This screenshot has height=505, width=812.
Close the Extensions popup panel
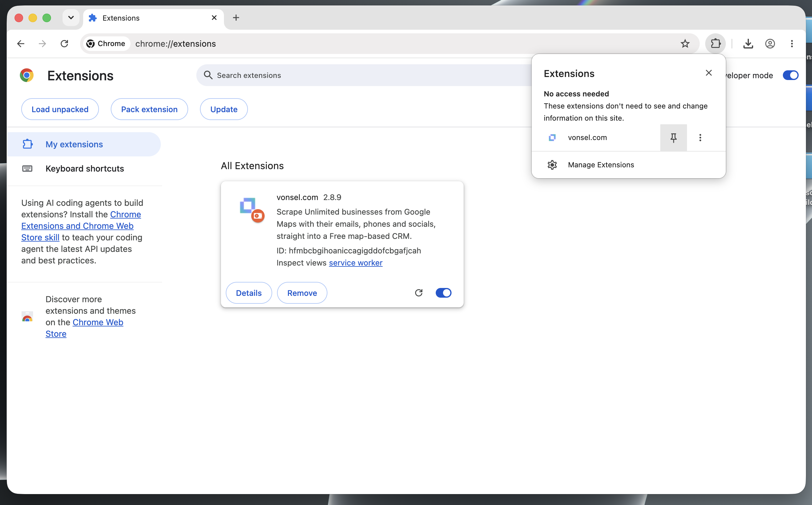(708, 73)
